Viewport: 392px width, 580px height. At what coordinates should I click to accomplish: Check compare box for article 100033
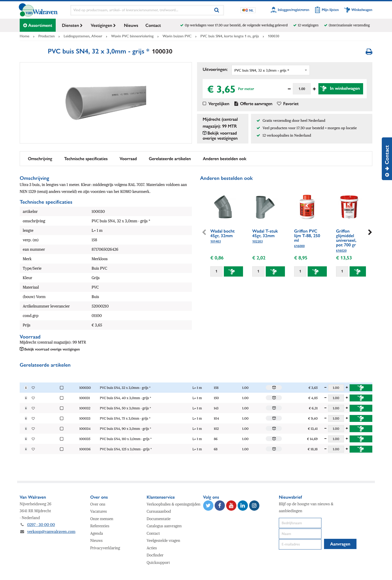click(62, 419)
